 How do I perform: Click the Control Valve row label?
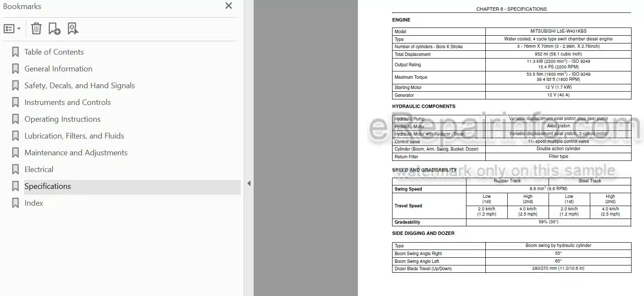407,142
